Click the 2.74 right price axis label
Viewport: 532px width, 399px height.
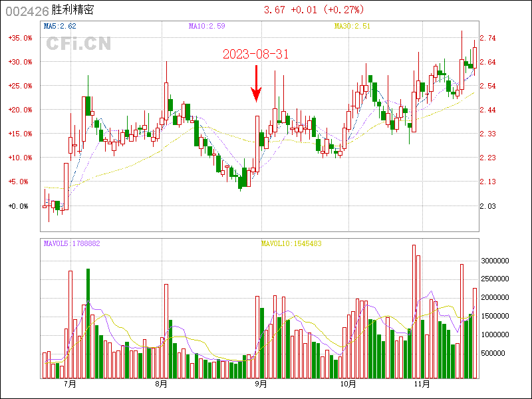pyautogui.click(x=488, y=38)
